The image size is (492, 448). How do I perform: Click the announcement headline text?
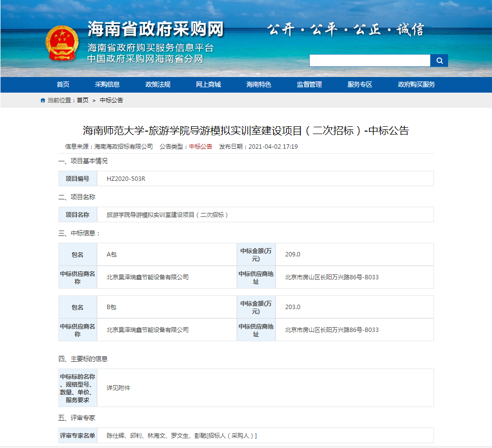(x=246, y=131)
